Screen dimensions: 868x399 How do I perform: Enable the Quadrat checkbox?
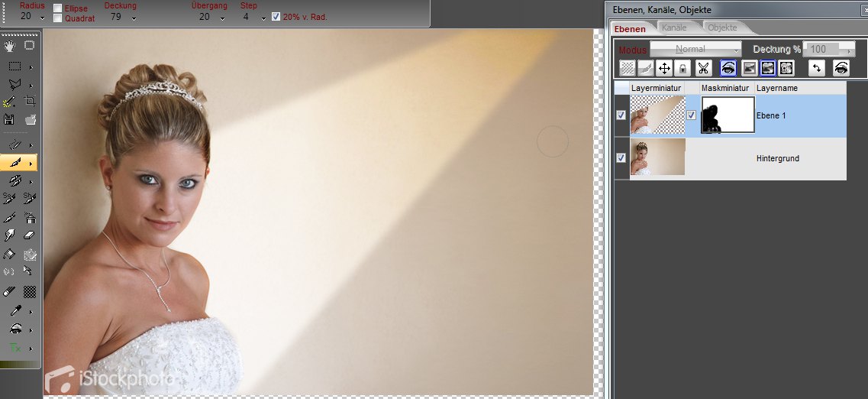(58, 18)
